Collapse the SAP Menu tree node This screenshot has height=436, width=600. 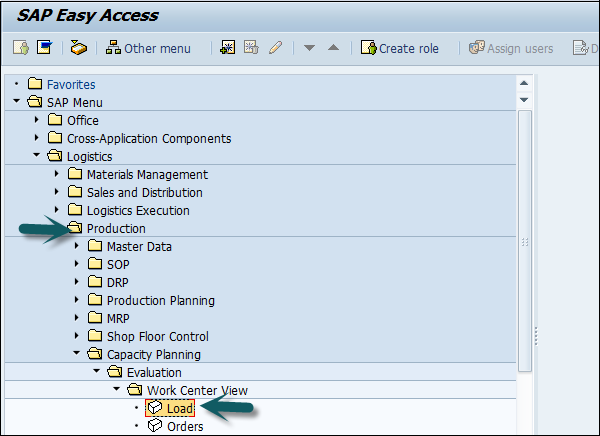[17, 102]
